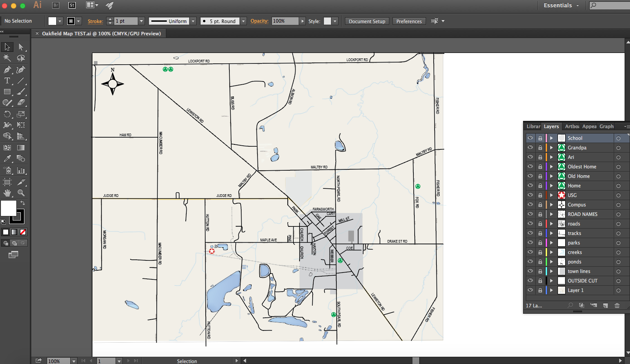The width and height of the screenshot is (630, 364).
Task: Create a new layer in Layers panel
Action: coord(605,306)
